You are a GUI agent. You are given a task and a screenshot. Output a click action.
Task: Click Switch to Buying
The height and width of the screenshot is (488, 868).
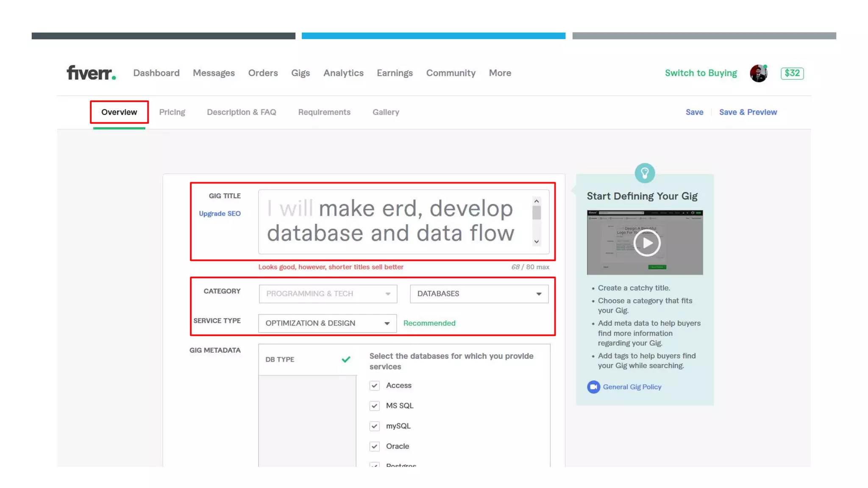coord(701,73)
